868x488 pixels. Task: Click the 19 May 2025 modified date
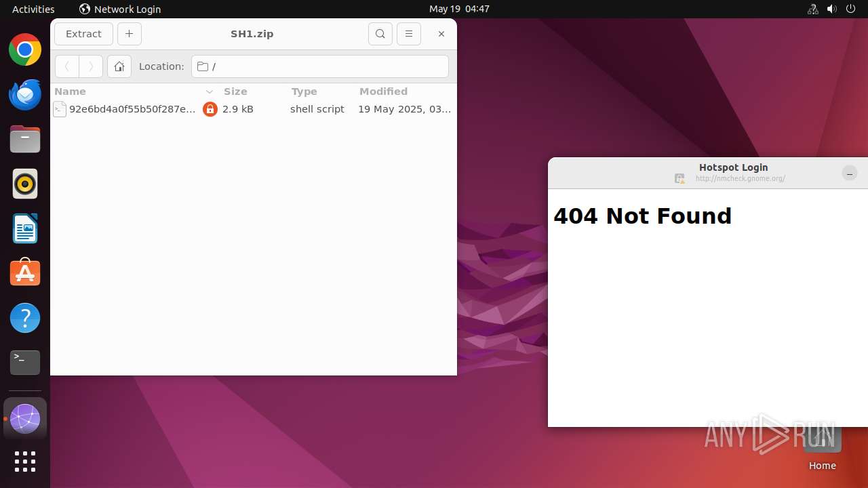pos(404,109)
